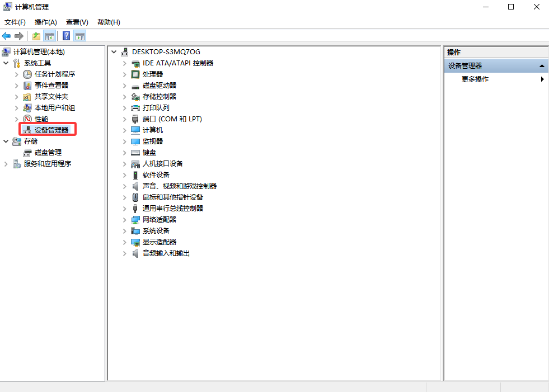549x392 pixels.
Task: Select 本地用户和组 tree label
Action: [55, 108]
